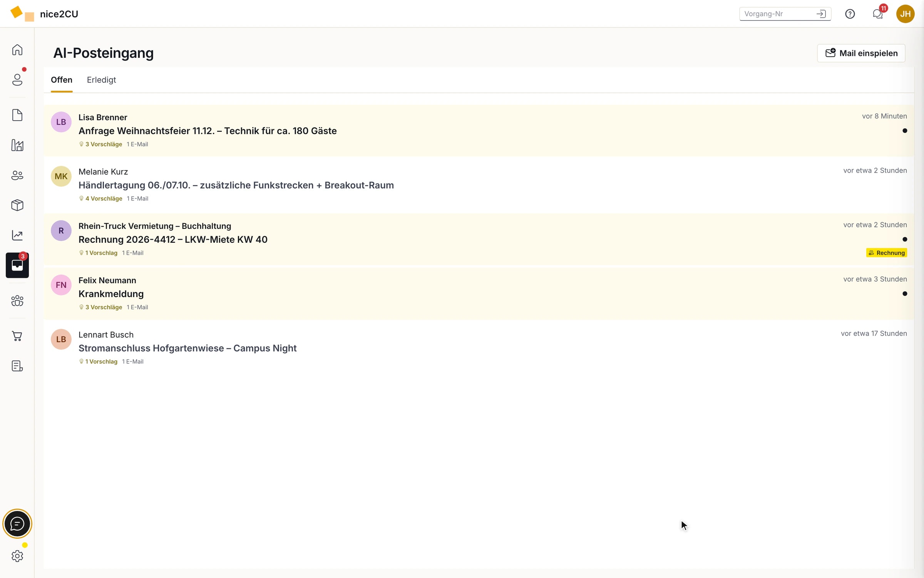The height and width of the screenshot is (578, 924).
Task: Open the settings gear icon
Action: (x=17, y=556)
